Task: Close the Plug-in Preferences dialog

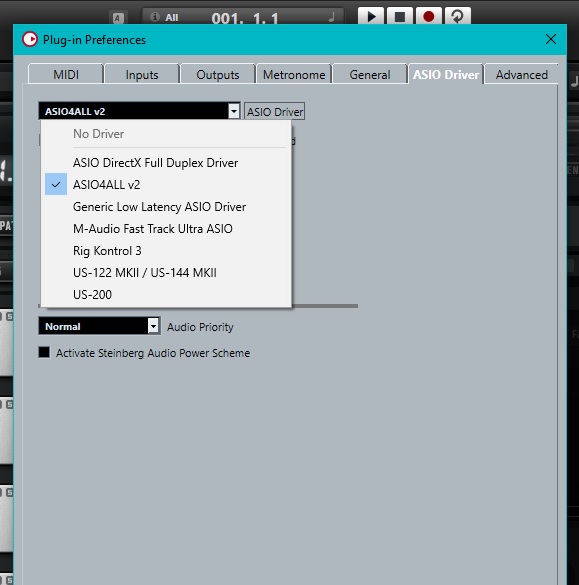Action: [551, 39]
